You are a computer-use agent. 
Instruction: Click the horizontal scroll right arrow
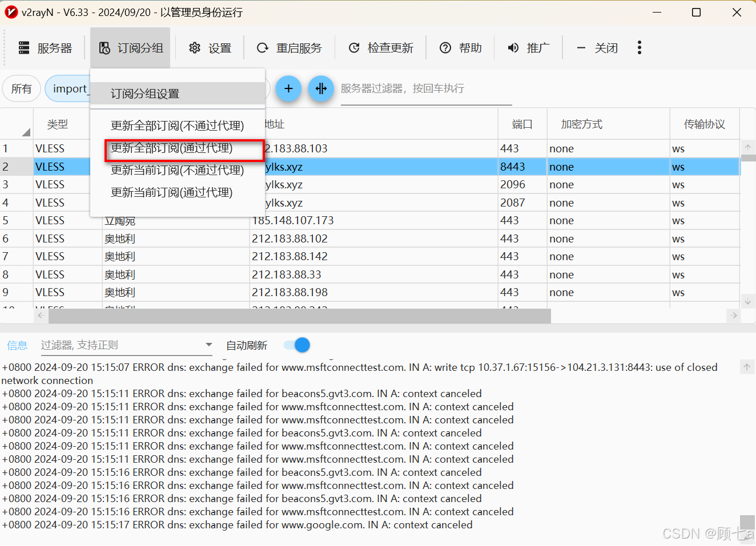(734, 316)
